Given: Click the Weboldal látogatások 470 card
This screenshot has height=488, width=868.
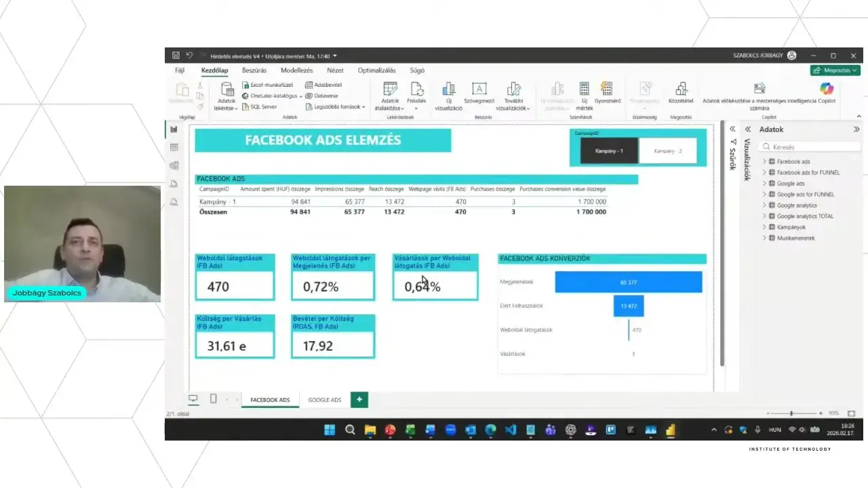Looking at the screenshot, I should (235, 277).
